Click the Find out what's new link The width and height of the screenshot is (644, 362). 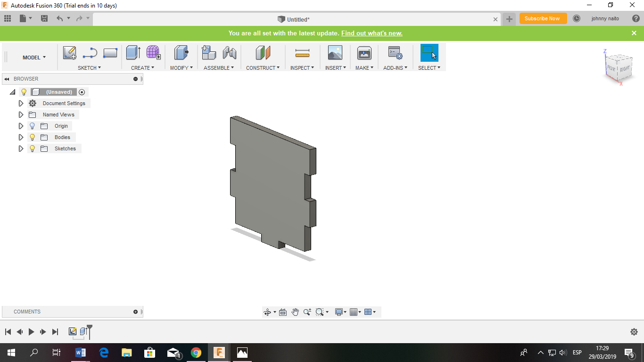[x=372, y=33]
